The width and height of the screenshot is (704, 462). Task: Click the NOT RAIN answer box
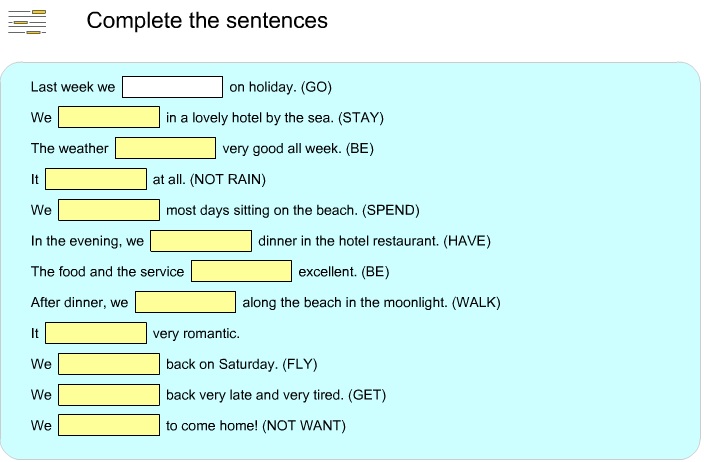95,179
